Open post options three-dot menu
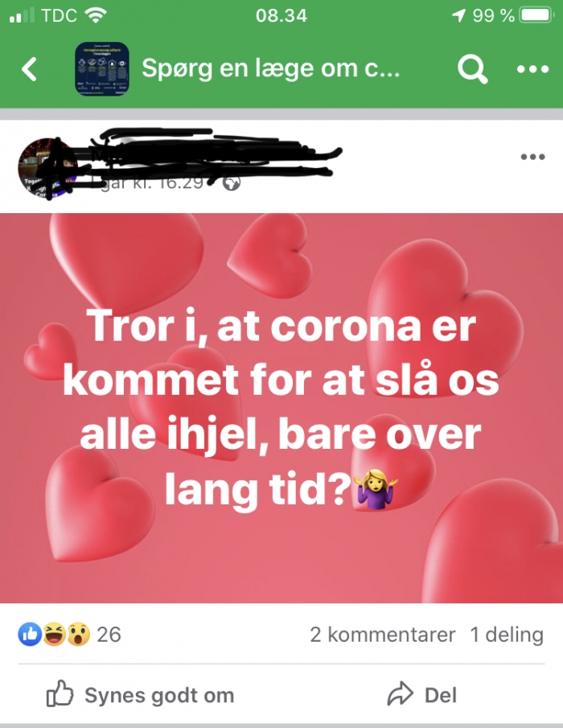This screenshot has width=563, height=728. pyautogui.click(x=532, y=157)
